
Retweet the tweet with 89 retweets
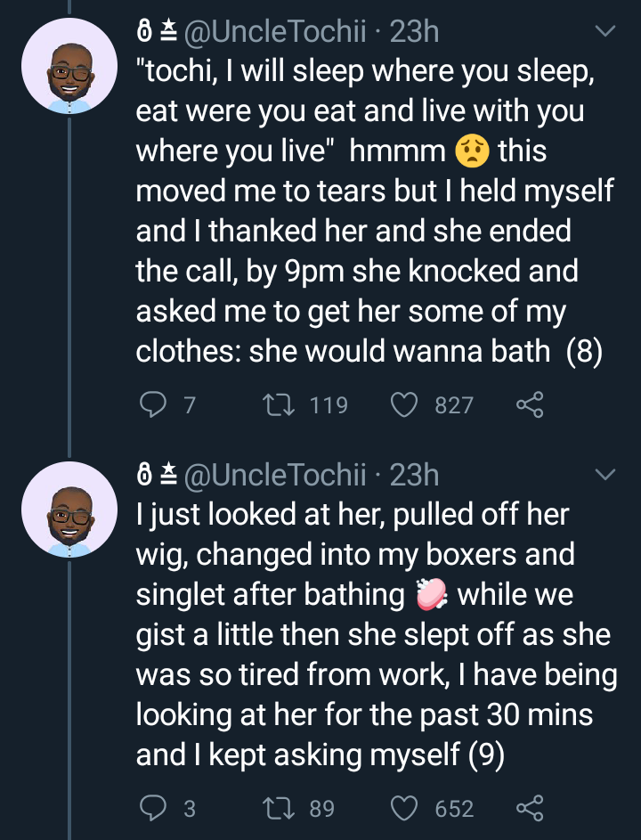279,809
